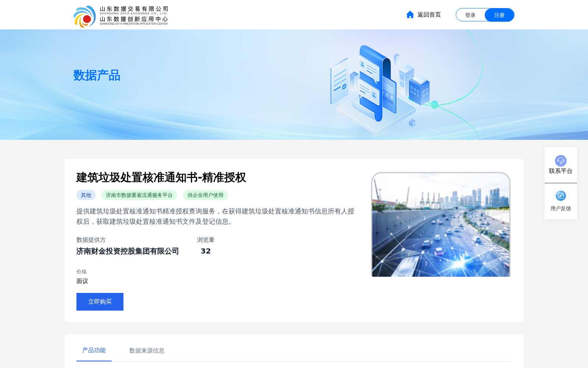Click the home icon beside 返回首页

pos(410,15)
